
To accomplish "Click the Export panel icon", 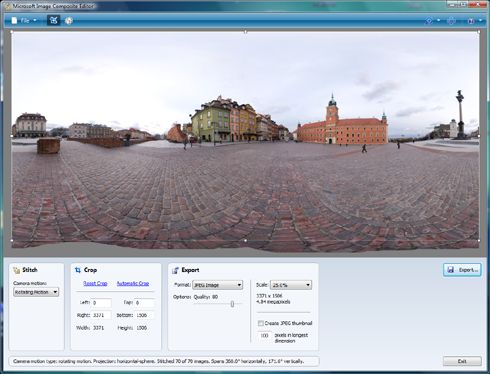I will [175, 270].
